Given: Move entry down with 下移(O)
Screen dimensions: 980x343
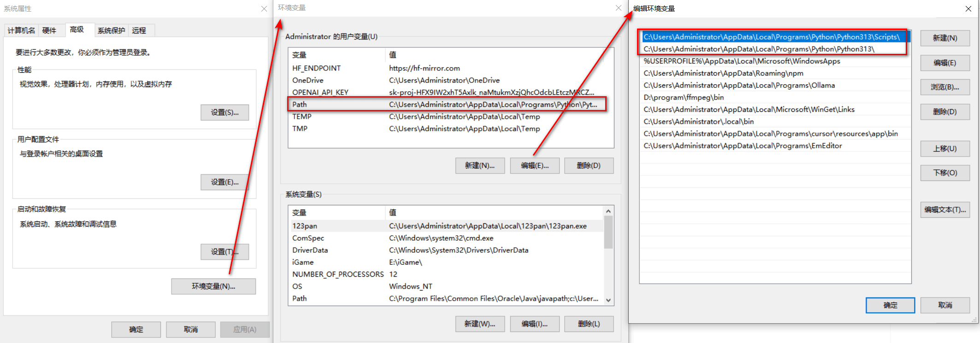Looking at the screenshot, I should tap(945, 173).
